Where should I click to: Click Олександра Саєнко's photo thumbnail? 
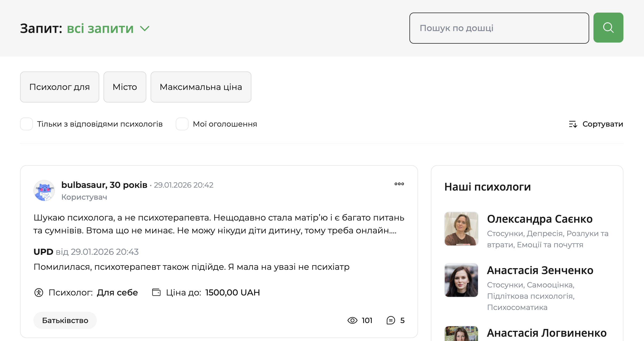(x=461, y=229)
